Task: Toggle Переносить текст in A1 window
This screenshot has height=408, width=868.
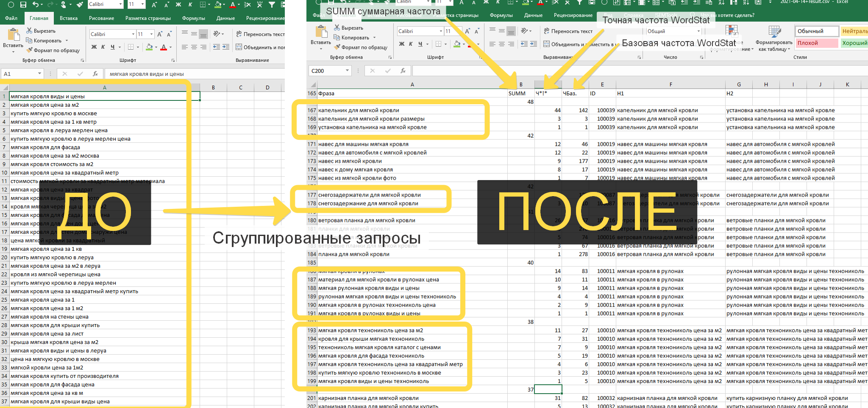Action: tap(260, 34)
